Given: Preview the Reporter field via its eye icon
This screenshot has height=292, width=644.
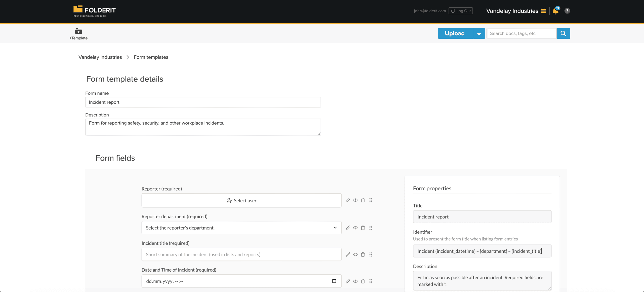Looking at the screenshot, I should 355,200.
